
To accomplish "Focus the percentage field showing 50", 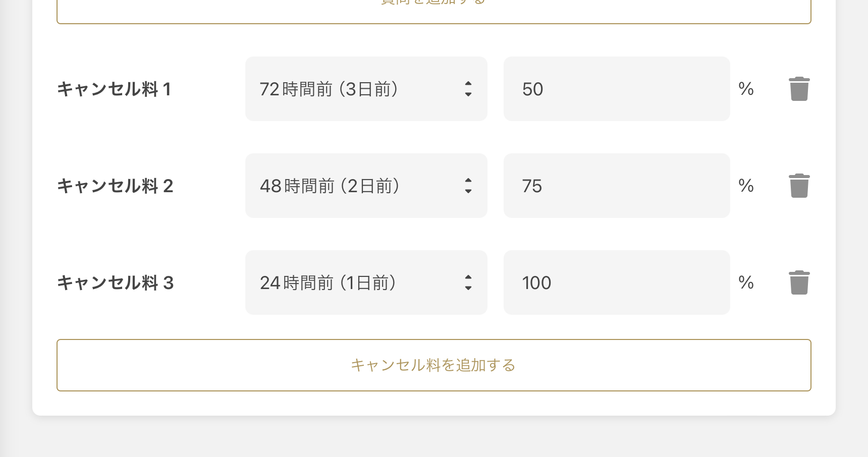I will point(617,89).
